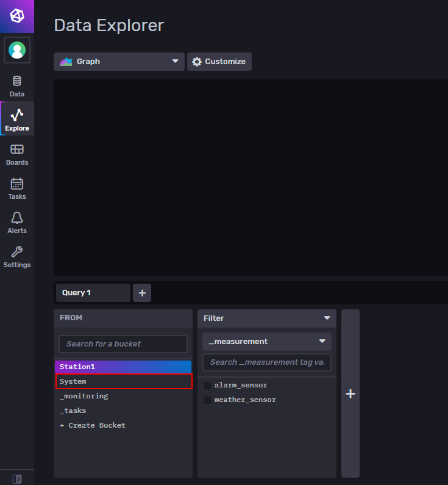Go to Boards in the sidebar
448x485 pixels.
point(17,155)
